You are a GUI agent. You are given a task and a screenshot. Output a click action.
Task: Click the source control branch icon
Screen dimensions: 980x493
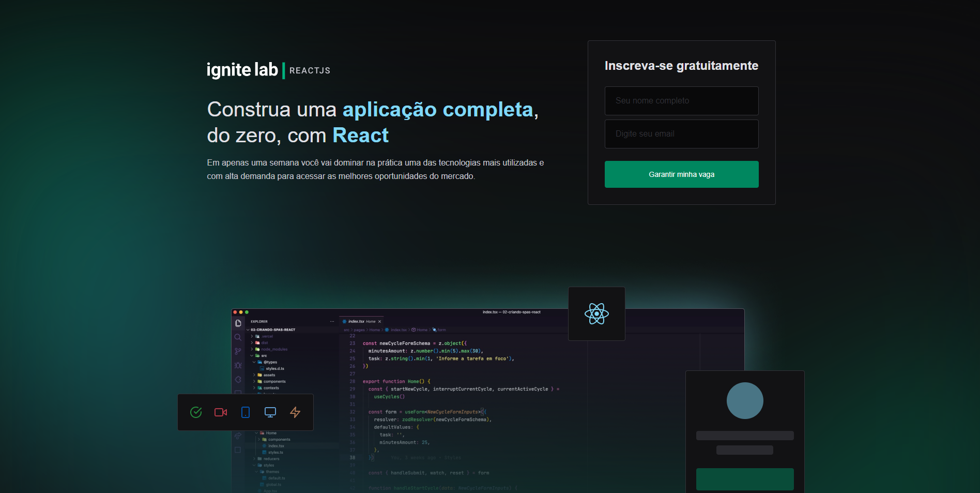pyautogui.click(x=238, y=351)
